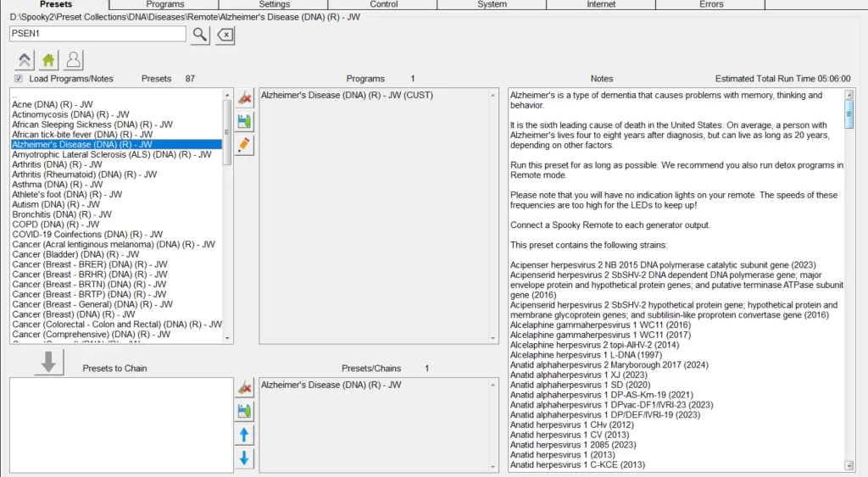The width and height of the screenshot is (868, 477).
Task: Switch to the Programs tab
Action: coord(164,4)
